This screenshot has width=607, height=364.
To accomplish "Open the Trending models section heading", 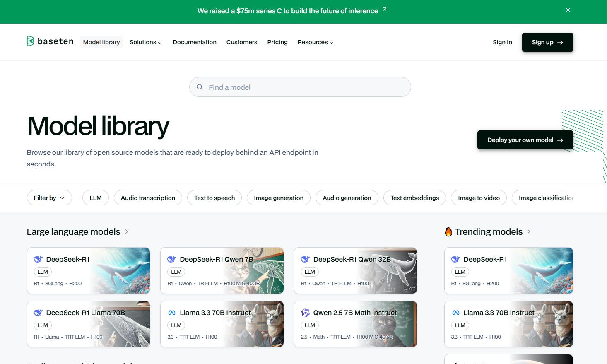I will click(489, 232).
